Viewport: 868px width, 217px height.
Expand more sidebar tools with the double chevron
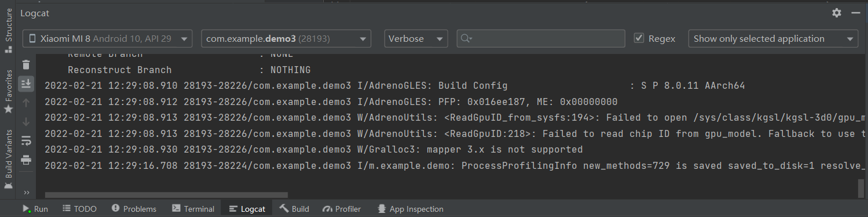click(x=26, y=192)
